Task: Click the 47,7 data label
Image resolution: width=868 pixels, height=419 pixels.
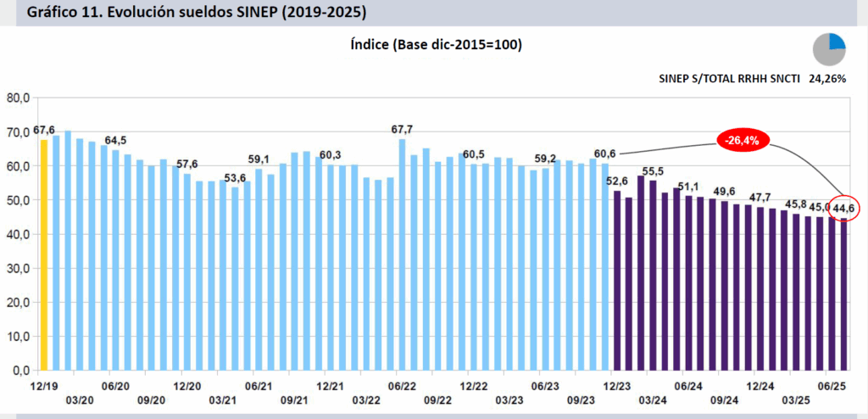Action: click(x=759, y=198)
